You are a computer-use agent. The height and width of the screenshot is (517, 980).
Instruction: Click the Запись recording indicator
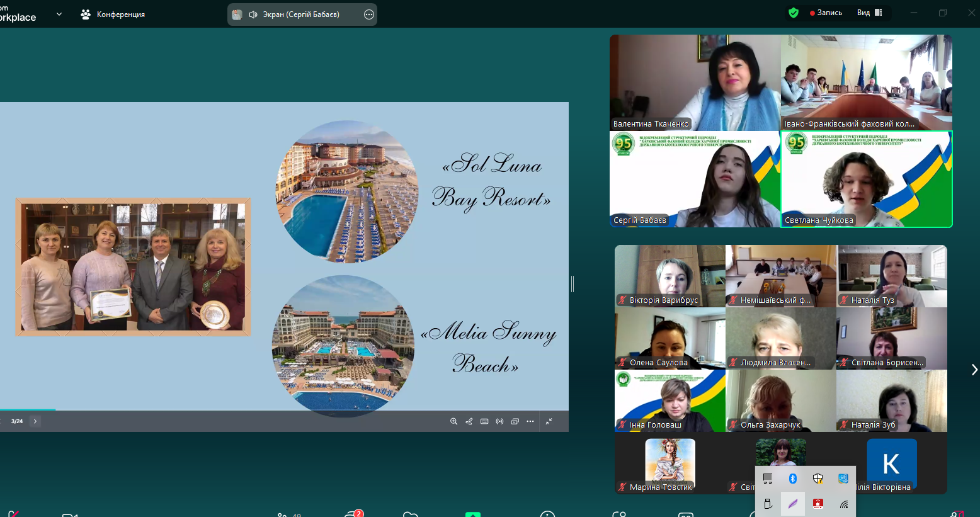pyautogui.click(x=826, y=13)
